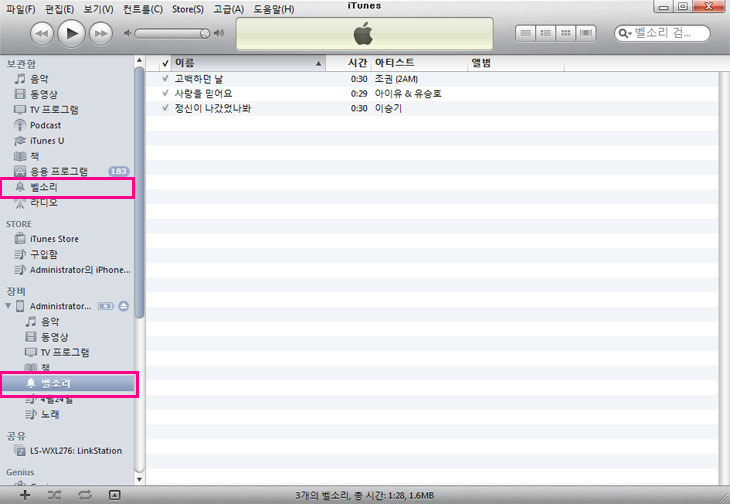Switch to list view
This screenshot has height=504, width=730.
[526, 33]
